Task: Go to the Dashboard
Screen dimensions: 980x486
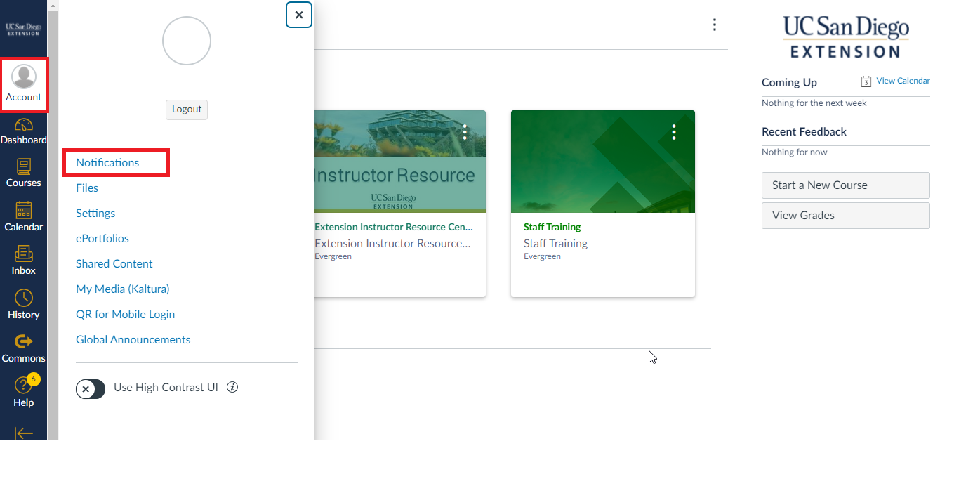Action: click(x=24, y=131)
